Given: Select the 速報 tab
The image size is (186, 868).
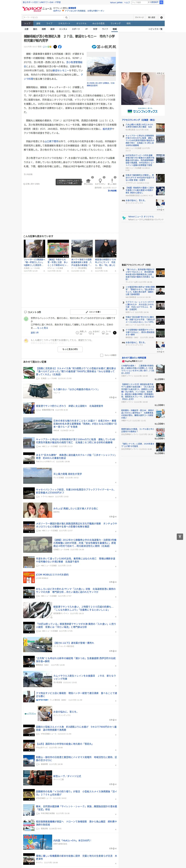Looking at the screenshot, I should click(38, 24).
